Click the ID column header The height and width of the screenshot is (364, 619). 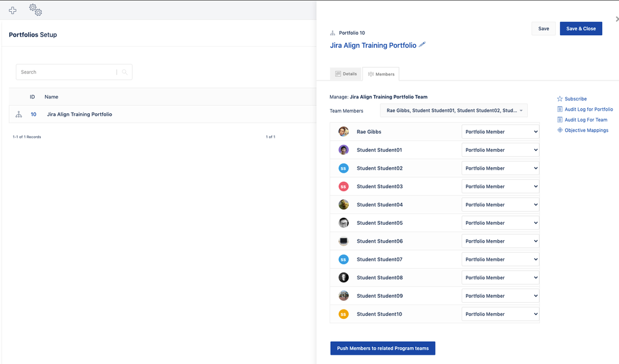(32, 97)
